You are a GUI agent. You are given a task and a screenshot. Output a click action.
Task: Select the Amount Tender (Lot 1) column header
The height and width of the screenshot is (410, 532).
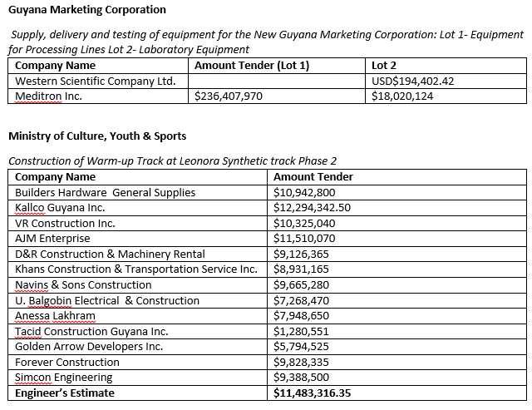point(252,66)
